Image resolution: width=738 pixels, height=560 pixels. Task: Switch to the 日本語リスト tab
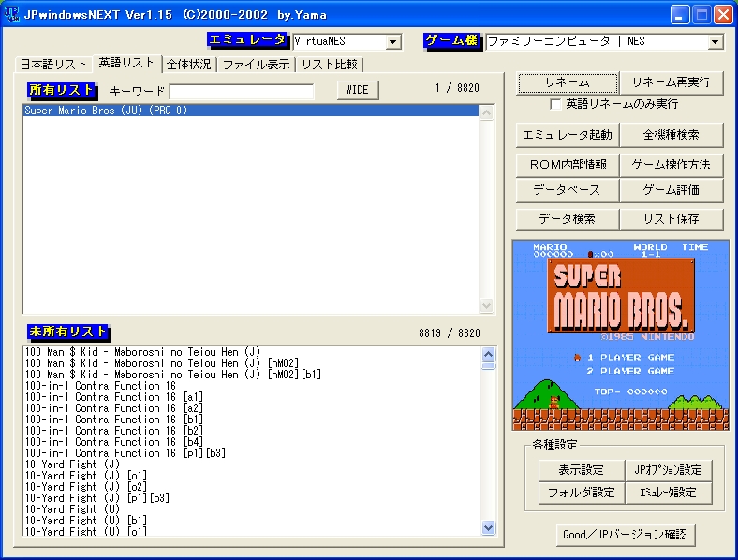tap(53, 65)
